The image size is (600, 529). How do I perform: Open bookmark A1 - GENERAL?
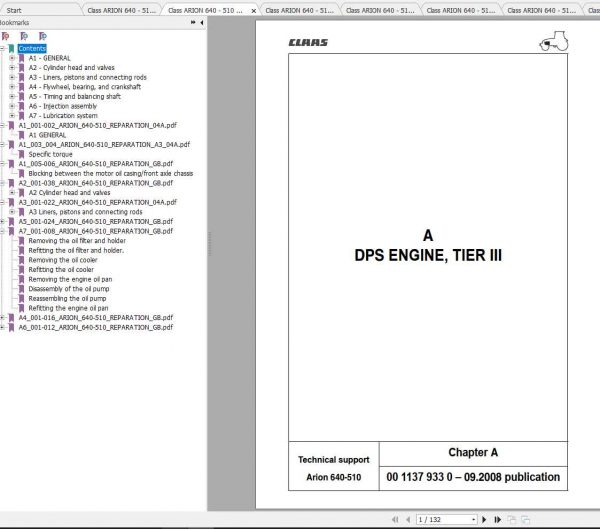pos(49,58)
